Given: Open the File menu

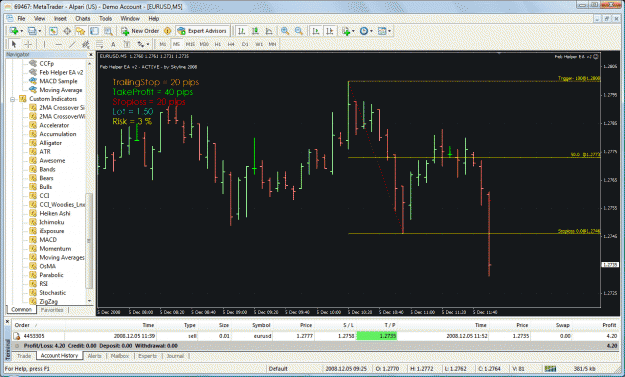Looking at the screenshot, I should [21, 18].
